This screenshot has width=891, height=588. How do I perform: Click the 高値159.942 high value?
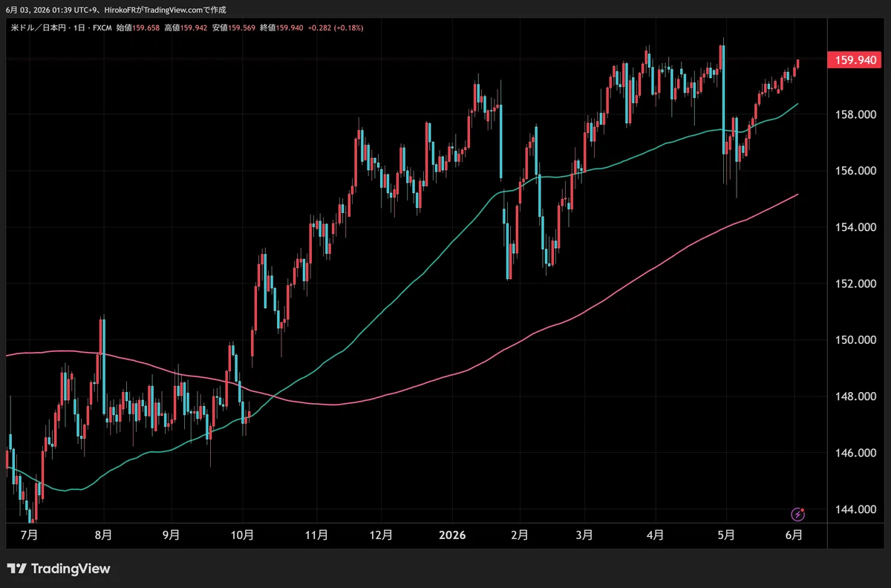[x=186, y=27]
